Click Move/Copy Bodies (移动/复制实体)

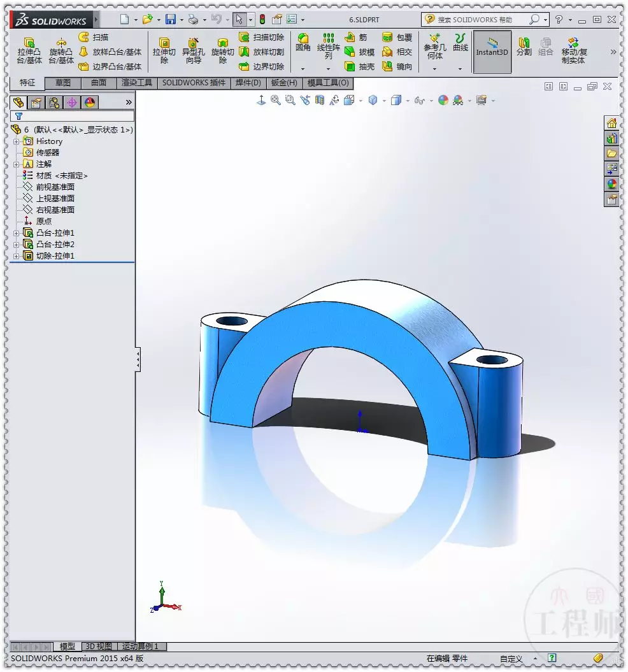574,50
